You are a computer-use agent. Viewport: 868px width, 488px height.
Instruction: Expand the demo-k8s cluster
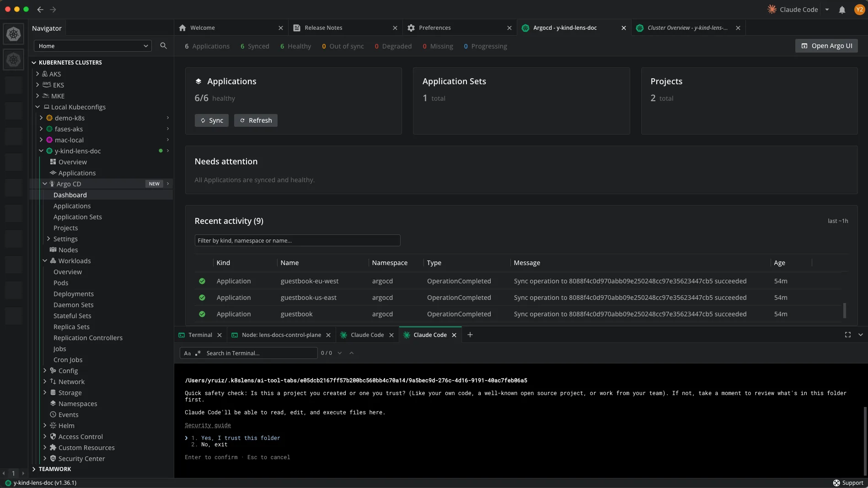41,118
